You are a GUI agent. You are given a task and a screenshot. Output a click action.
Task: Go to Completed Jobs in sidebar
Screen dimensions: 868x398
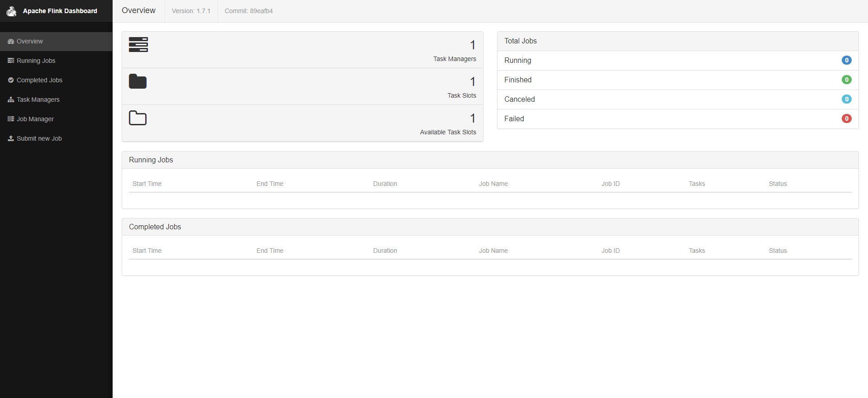click(x=56, y=80)
